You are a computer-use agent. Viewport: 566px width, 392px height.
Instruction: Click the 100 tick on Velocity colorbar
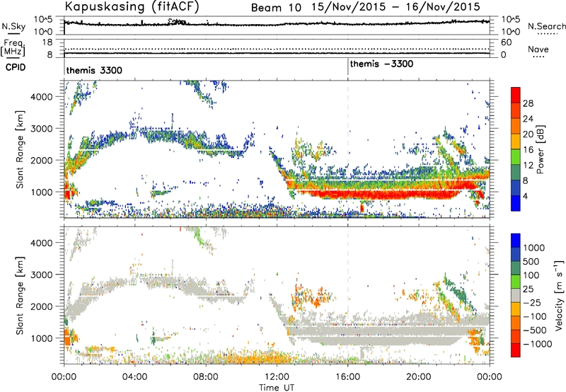point(531,275)
